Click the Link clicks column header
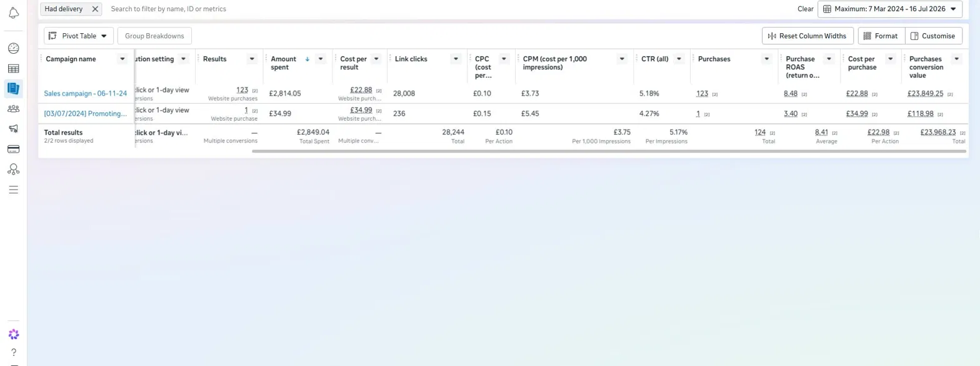Screen dimensions: 980x366 [x=411, y=59]
